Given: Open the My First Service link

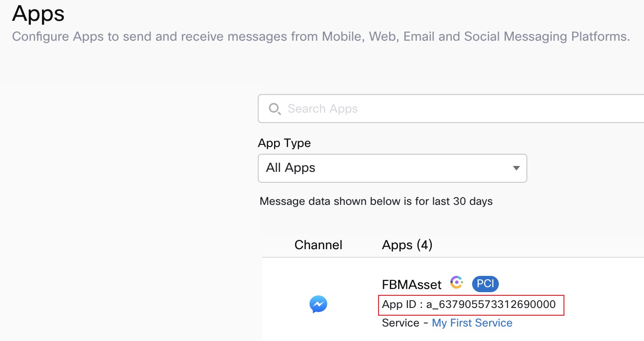Looking at the screenshot, I should coord(472,323).
